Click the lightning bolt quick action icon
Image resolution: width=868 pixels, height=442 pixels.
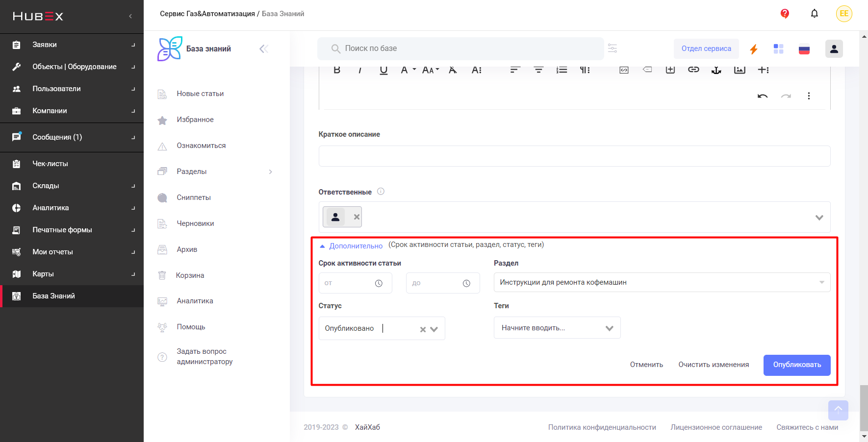(x=754, y=49)
